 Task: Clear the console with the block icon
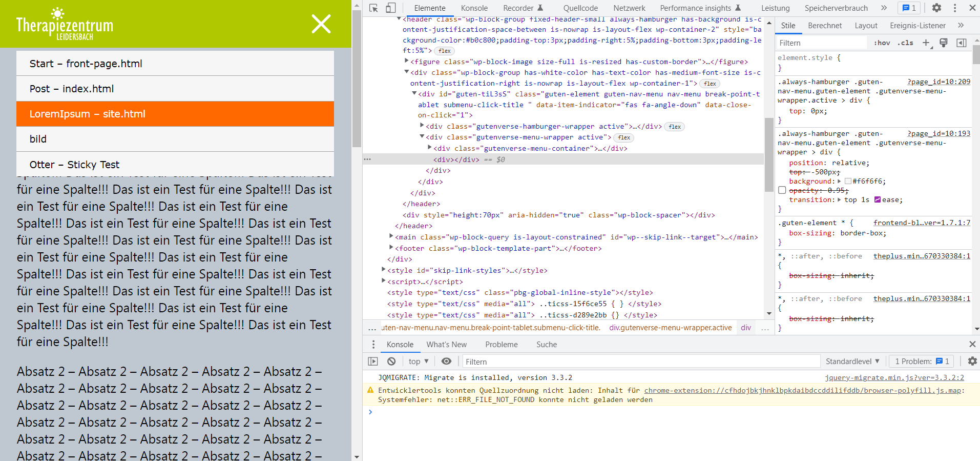click(x=391, y=361)
